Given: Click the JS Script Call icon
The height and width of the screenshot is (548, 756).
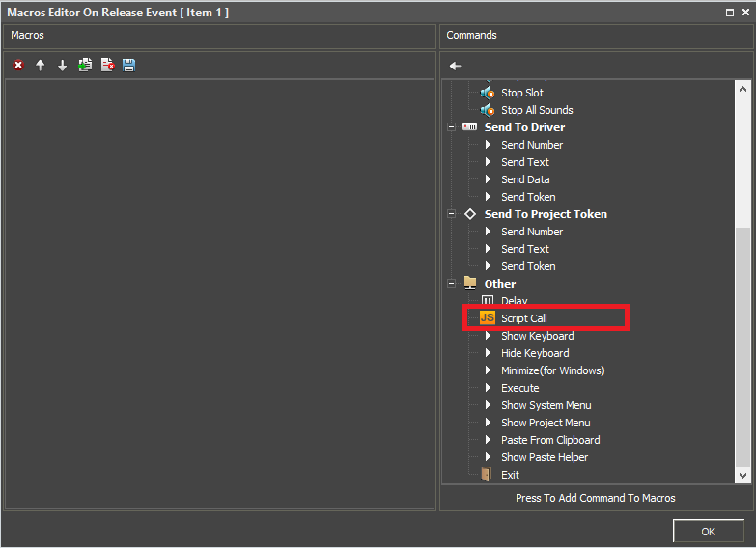Looking at the screenshot, I should [x=488, y=318].
